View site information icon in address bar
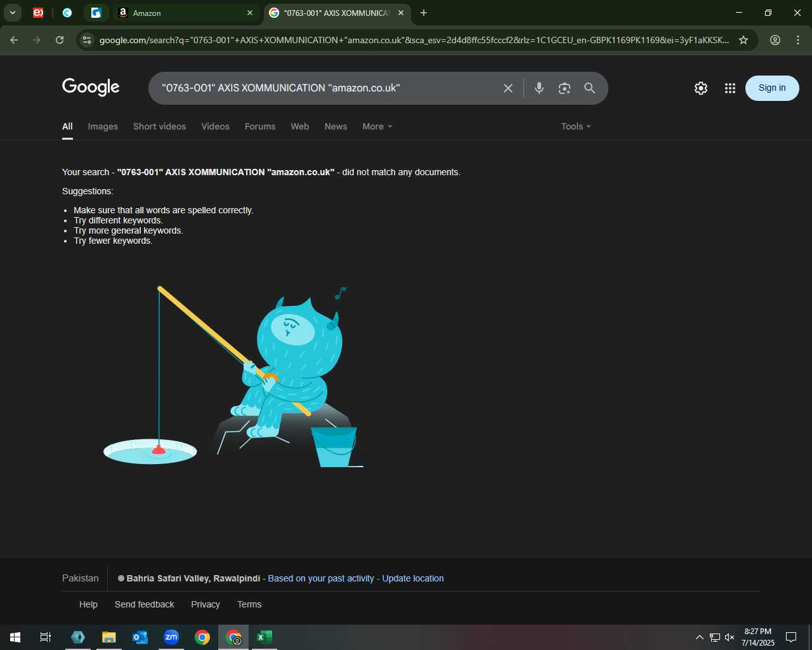812x650 pixels. [88, 40]
